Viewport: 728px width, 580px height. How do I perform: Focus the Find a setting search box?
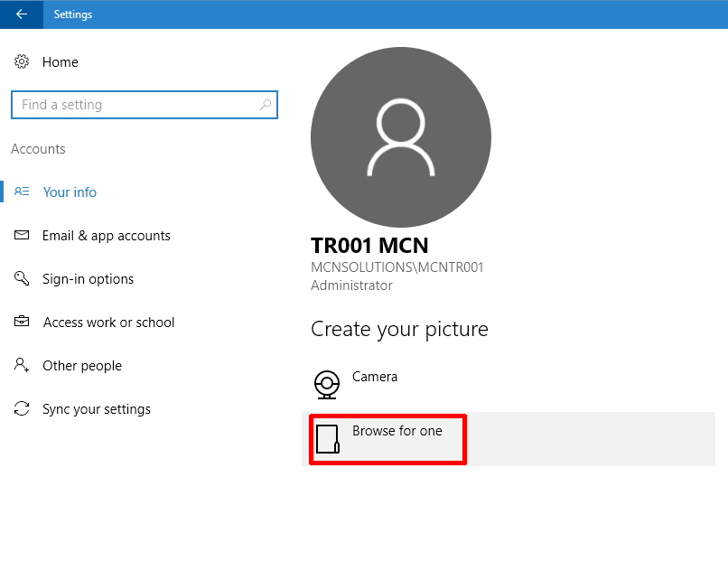(145, 105)
